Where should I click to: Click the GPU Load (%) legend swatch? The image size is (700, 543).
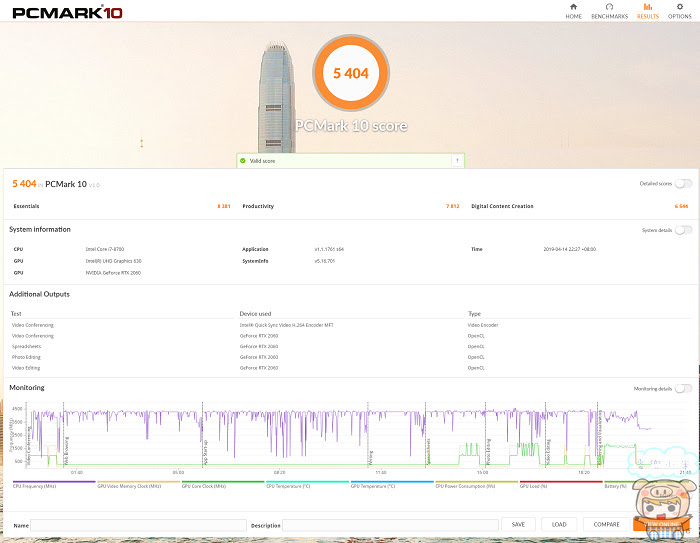[x=561, y=482]
